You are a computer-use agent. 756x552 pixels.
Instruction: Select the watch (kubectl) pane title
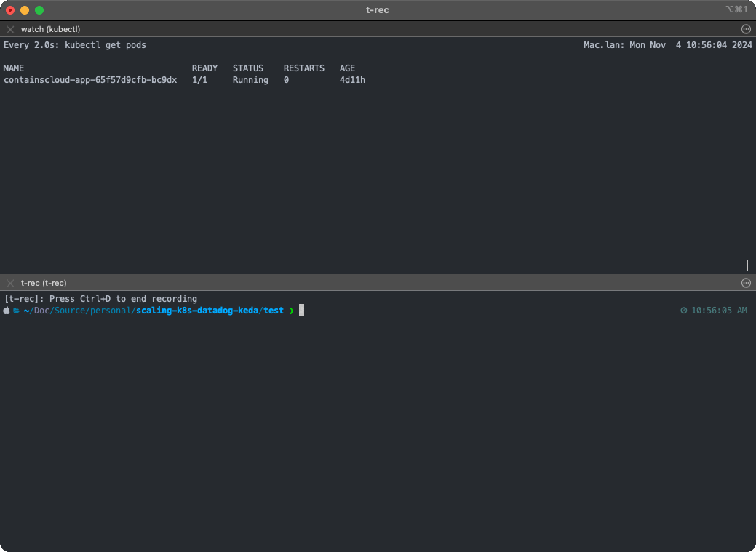coord(51,29)
